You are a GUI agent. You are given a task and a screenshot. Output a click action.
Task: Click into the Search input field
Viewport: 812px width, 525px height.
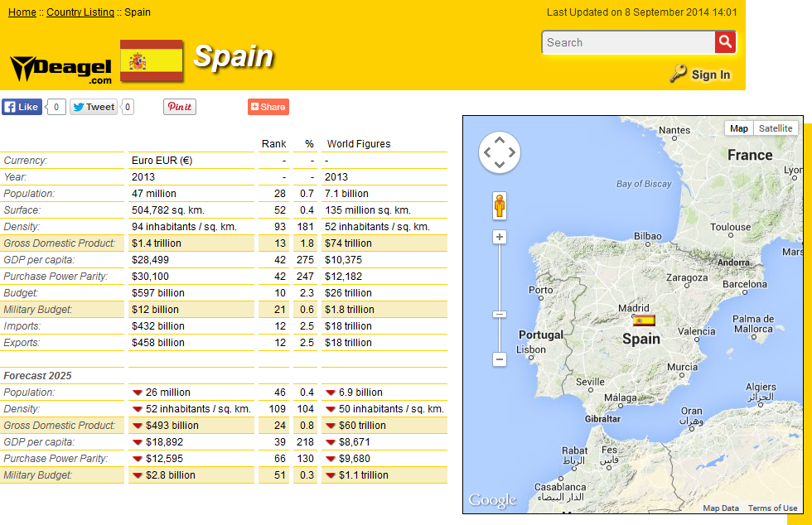(628, 42)
